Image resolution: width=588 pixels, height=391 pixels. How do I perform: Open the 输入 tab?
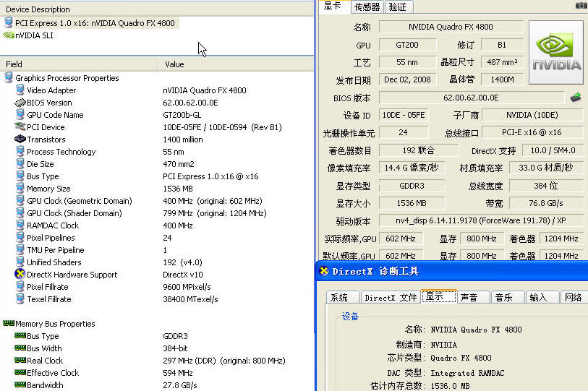[542, 297]
